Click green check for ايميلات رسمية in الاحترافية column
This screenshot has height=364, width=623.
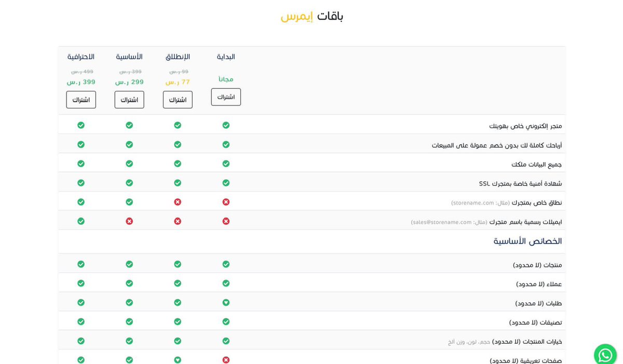tap(81, 221)
